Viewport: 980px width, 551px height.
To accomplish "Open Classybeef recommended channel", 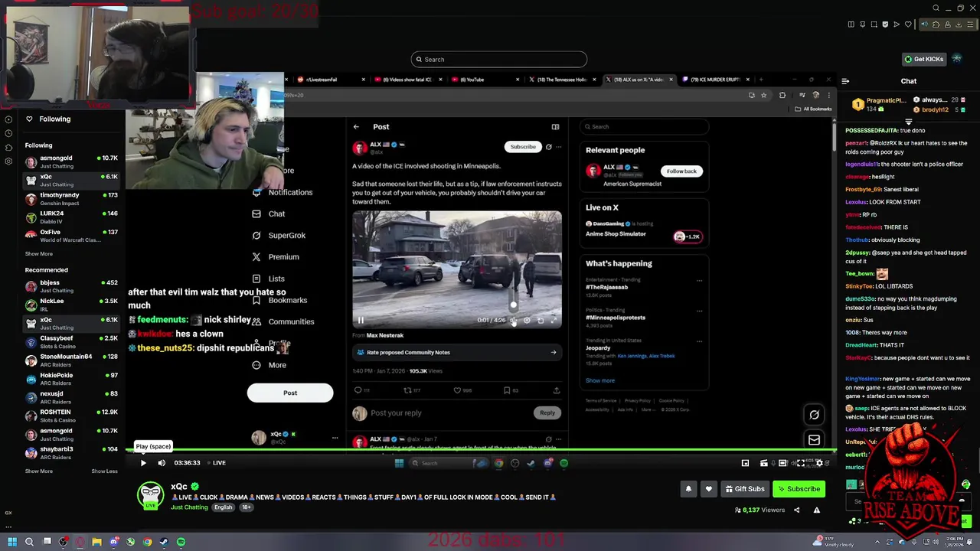I will (72, 341).
